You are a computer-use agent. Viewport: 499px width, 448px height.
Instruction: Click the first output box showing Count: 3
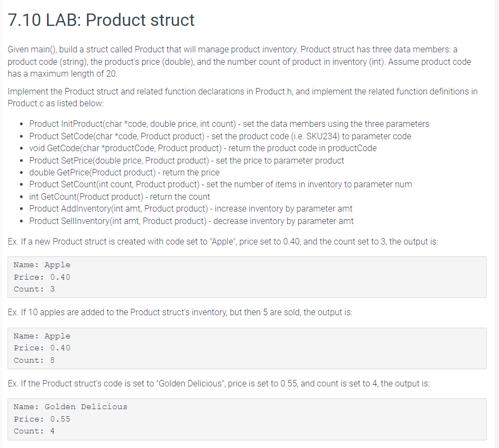click(247, 277)
